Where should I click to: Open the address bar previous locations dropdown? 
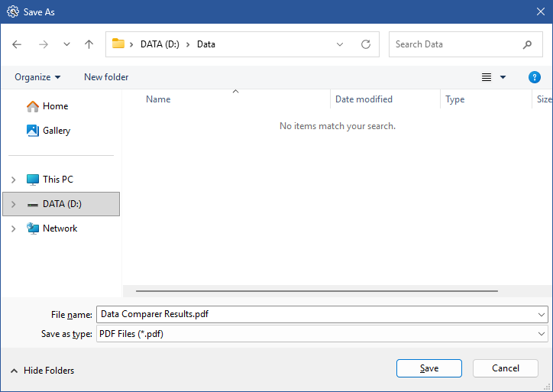point(340,44)
